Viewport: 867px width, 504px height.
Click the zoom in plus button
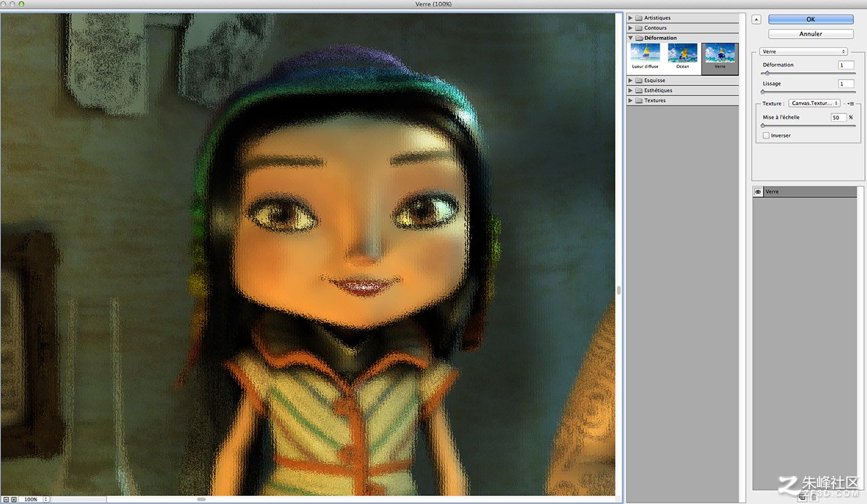pyautogui.click(x=13, y=499)
